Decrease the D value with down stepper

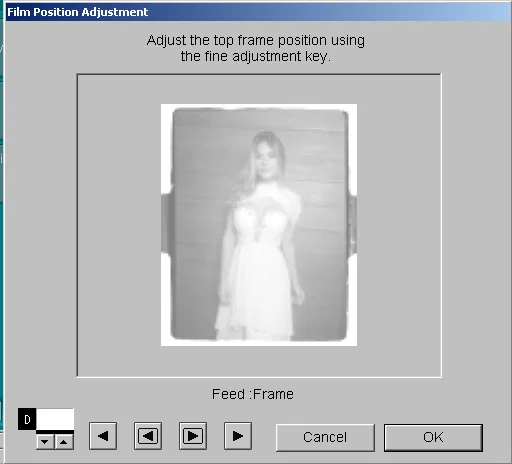point(45,442)
